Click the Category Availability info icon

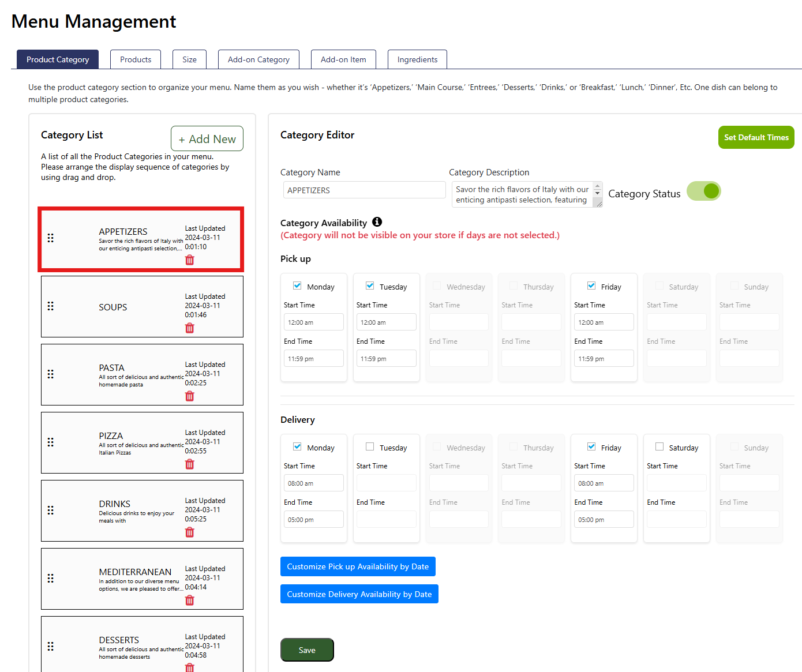click(377, 222)
